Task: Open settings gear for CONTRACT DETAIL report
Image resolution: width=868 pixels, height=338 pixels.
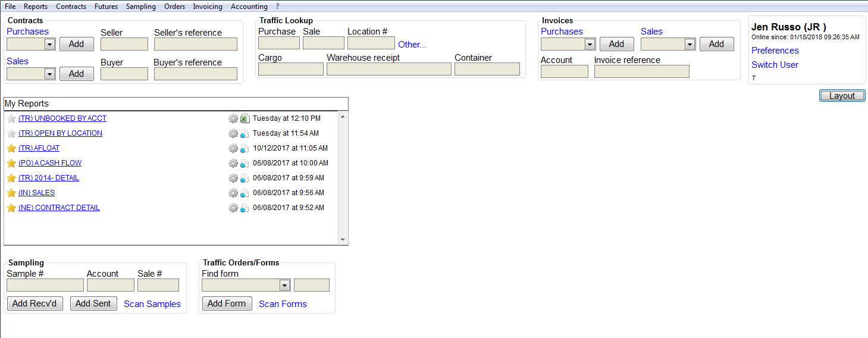Action: (x=233, y=208)
